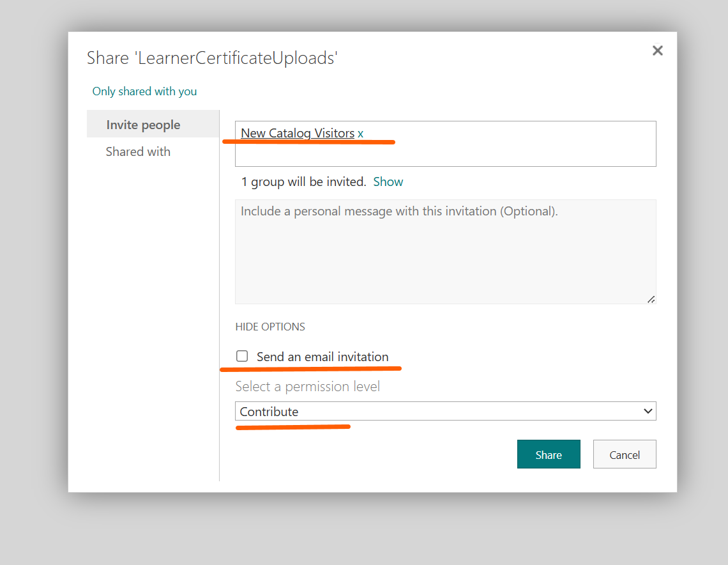Screen dimensions: 728x565
Task: Click the Cancel button
Action: (625, 454)
